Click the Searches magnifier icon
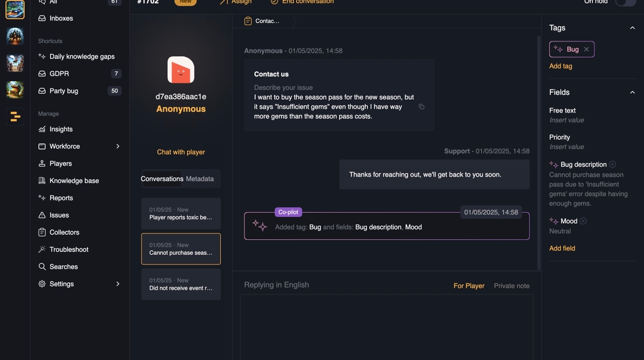644x360 pixels. 42,267
